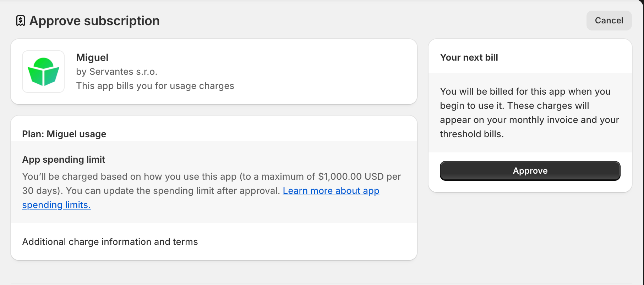
Task: Click the green Miguel app logo
Action: 43,72
